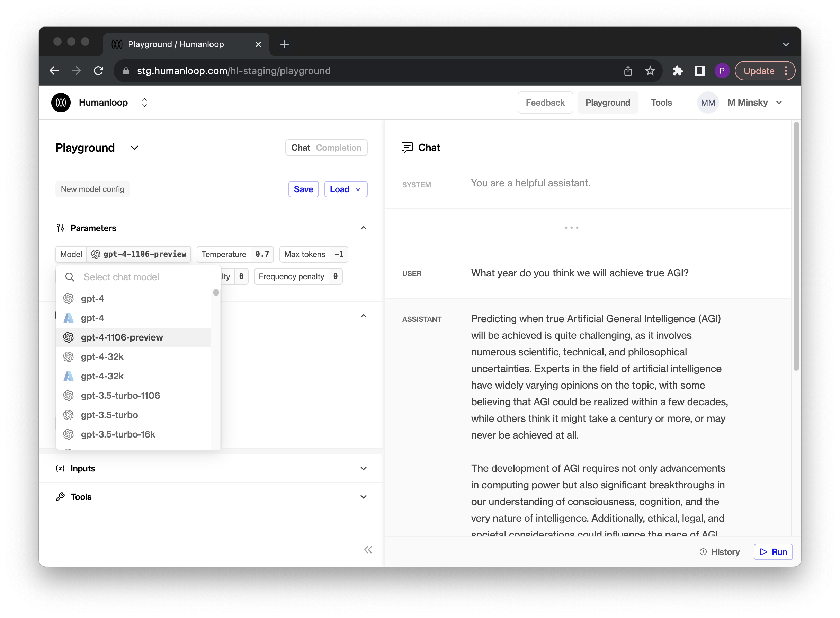Switch to Completion mode

(x=338, y=148)
